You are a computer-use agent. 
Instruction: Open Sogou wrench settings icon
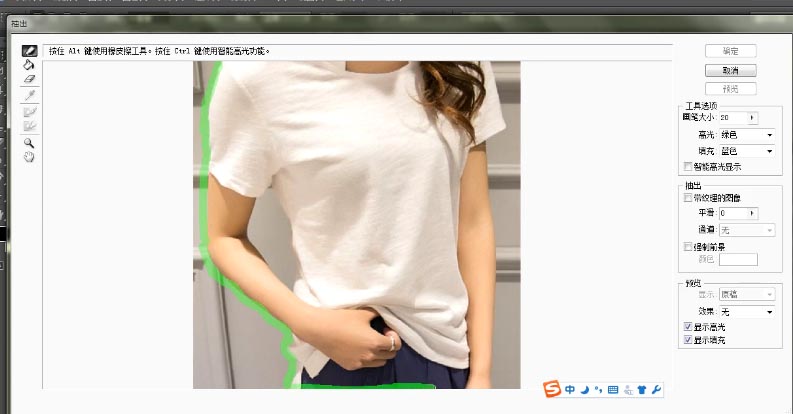[656, 389]
